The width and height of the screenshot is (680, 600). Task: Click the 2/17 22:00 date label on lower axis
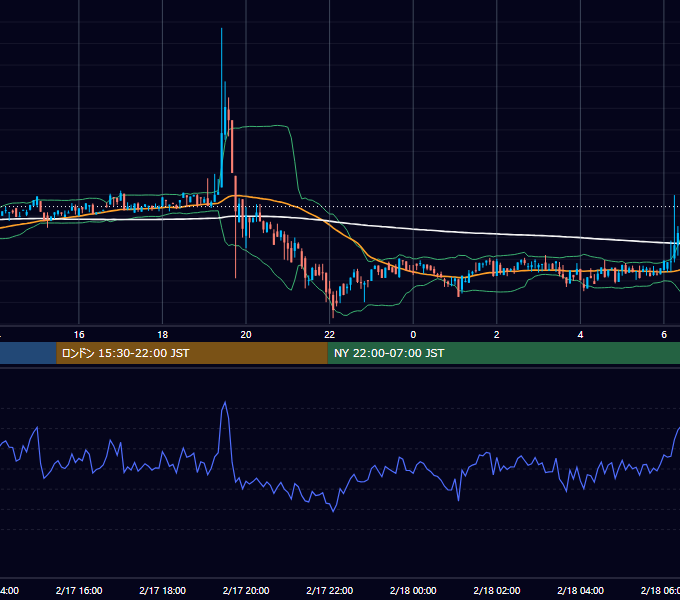pos(330,590)
